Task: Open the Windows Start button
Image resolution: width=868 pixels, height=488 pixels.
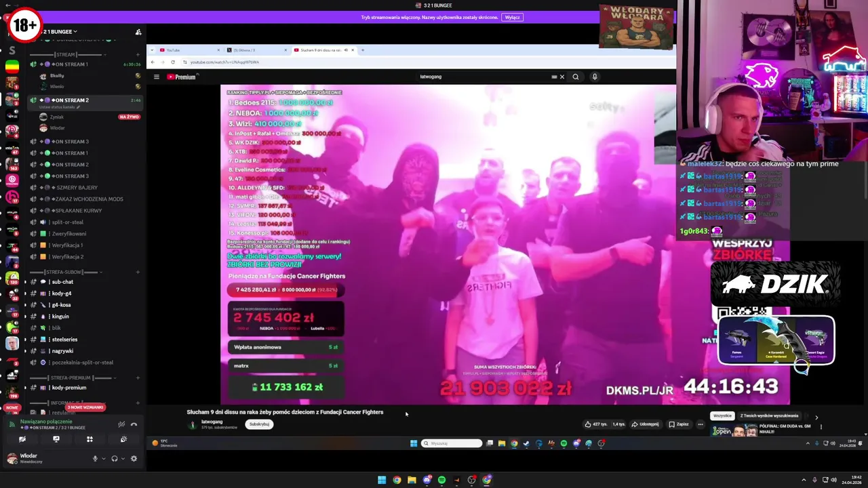Action: (x=382, y=480)
